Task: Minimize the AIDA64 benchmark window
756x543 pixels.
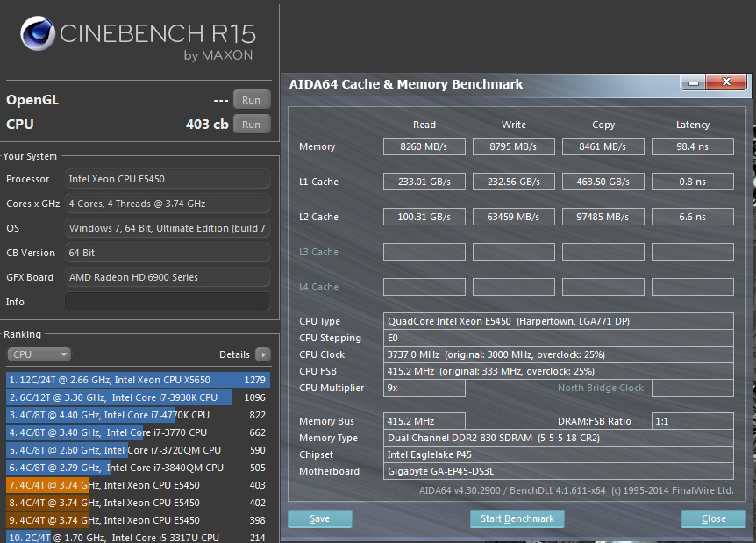Action: [x=694, y=83]
